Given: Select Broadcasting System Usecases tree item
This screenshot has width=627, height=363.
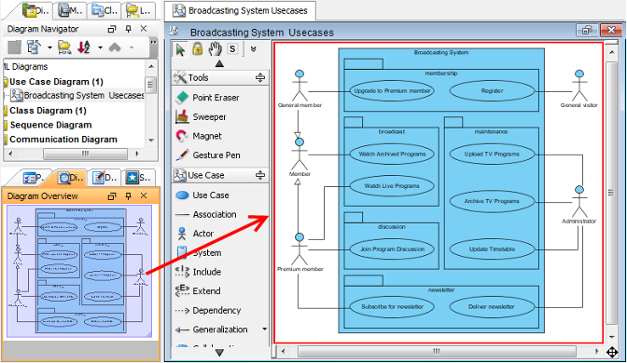Looking at the screenshot, I should (77, 95).
